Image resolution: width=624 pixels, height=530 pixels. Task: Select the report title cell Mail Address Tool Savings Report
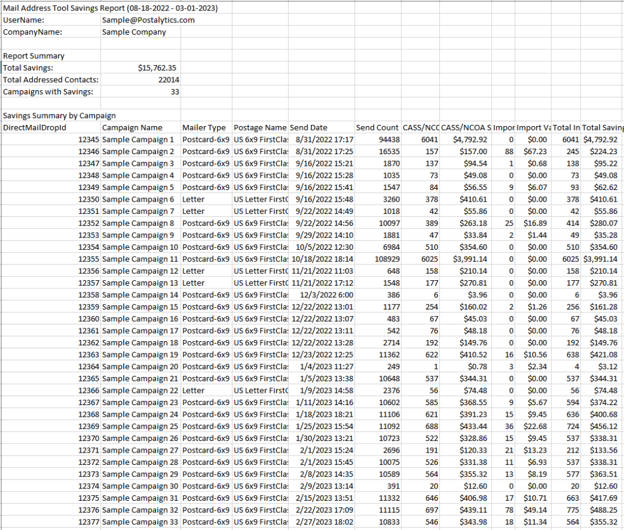pyautogui.click(x=111, y=8)
